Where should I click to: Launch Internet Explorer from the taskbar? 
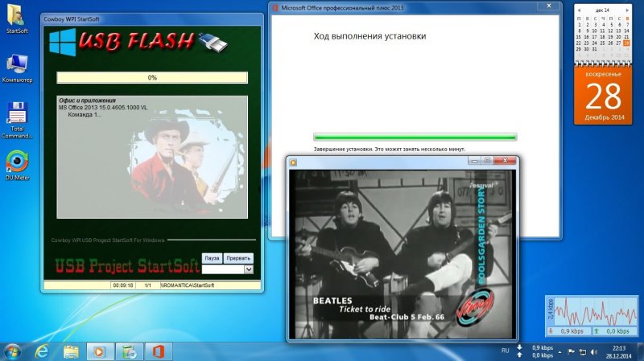[x=42, y=351]
